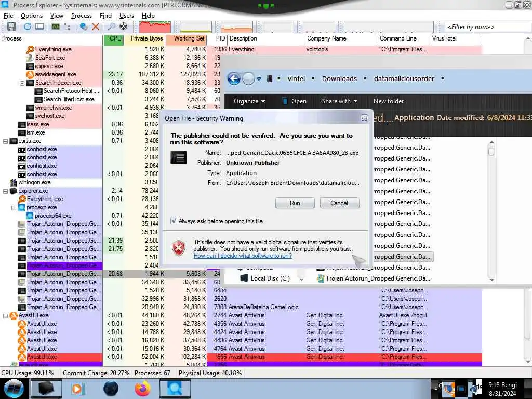This screenshot has width=532, height=399.
Task: Open the recent locations dropdown arrow in Explorer
Action: (259, 79)
